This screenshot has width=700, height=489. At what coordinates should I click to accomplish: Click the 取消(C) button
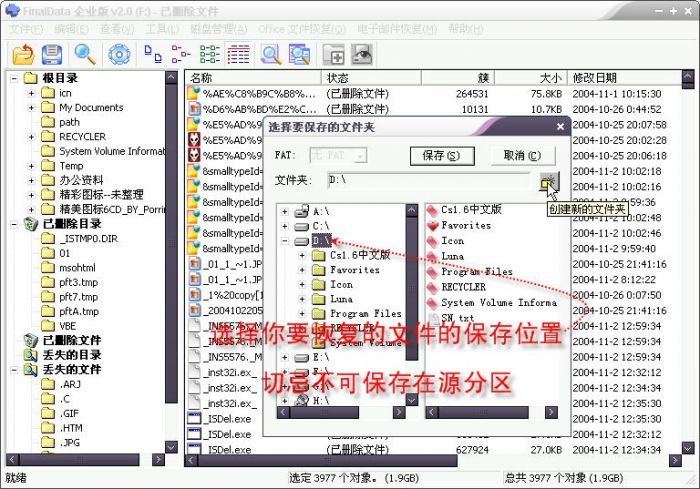[523, 156]
